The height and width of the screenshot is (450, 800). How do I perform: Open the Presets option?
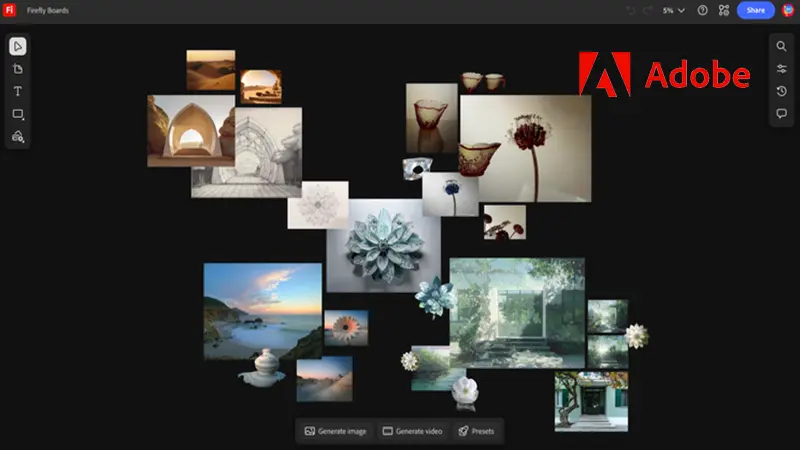pyautogui.click(x=476, y=431)
